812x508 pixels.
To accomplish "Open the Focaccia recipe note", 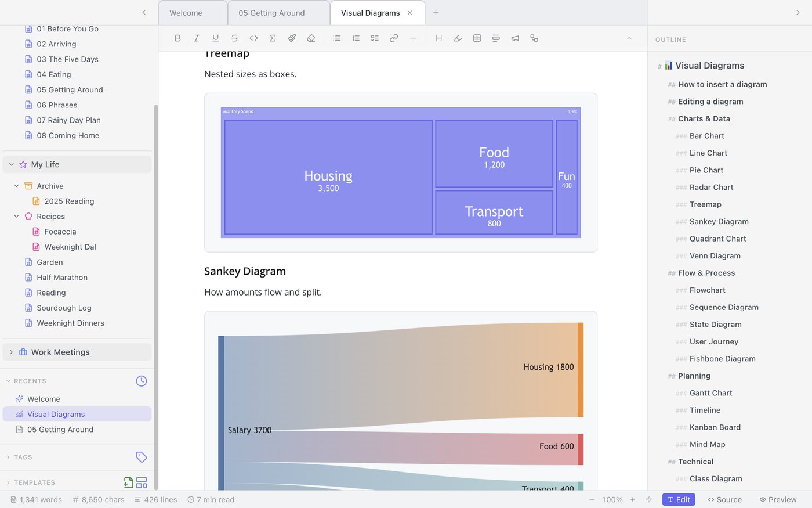I will pyautogui.click(x=60, y=232).
